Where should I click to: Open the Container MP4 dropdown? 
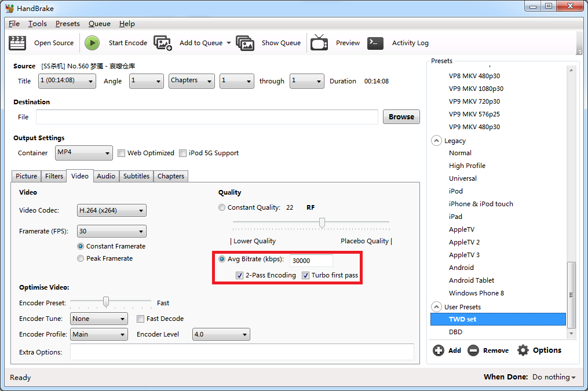coord(83,152)
